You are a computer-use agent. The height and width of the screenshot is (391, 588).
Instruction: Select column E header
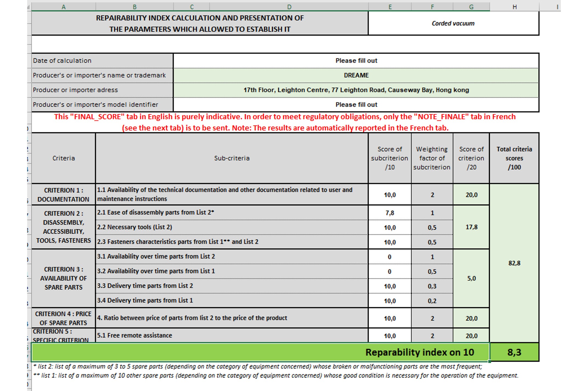click(x=390, y=7)
